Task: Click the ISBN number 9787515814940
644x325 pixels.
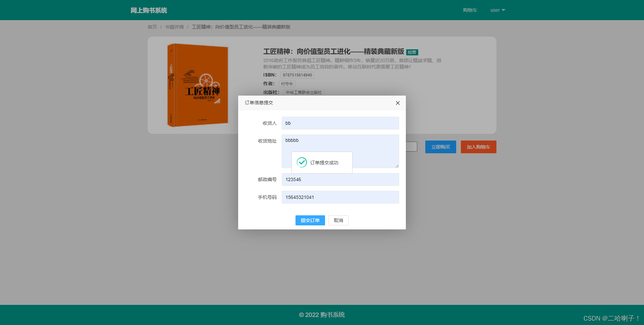Action: pos(297,75)
